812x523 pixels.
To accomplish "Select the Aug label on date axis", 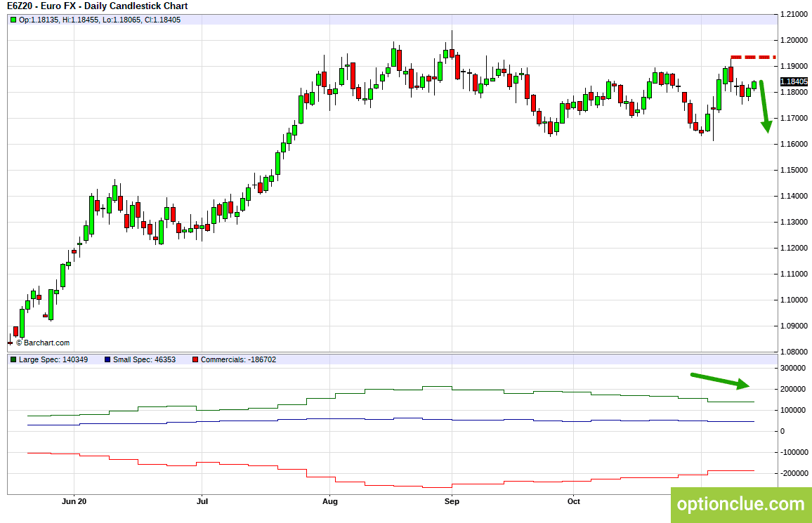I will 330,501.
